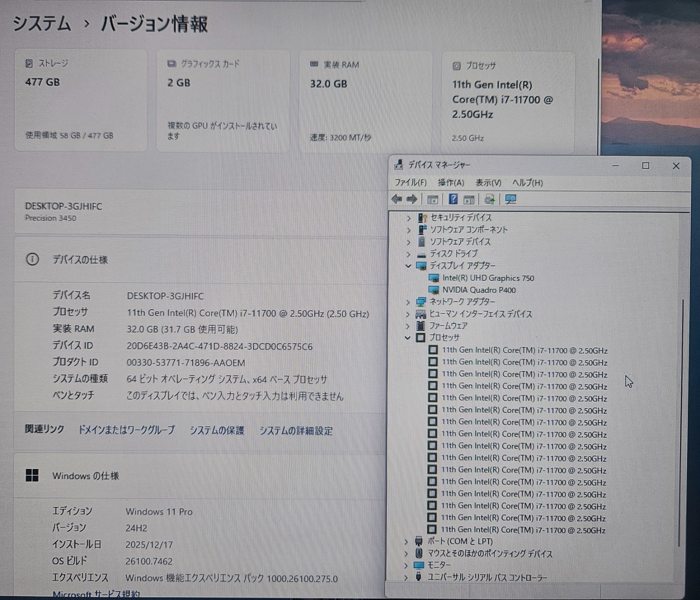Image resolution: width=700 pixels, height=600 pixels.
Task: Click the プロセッサ card at top
Action: pyautogui.click(x=507, y=103)
